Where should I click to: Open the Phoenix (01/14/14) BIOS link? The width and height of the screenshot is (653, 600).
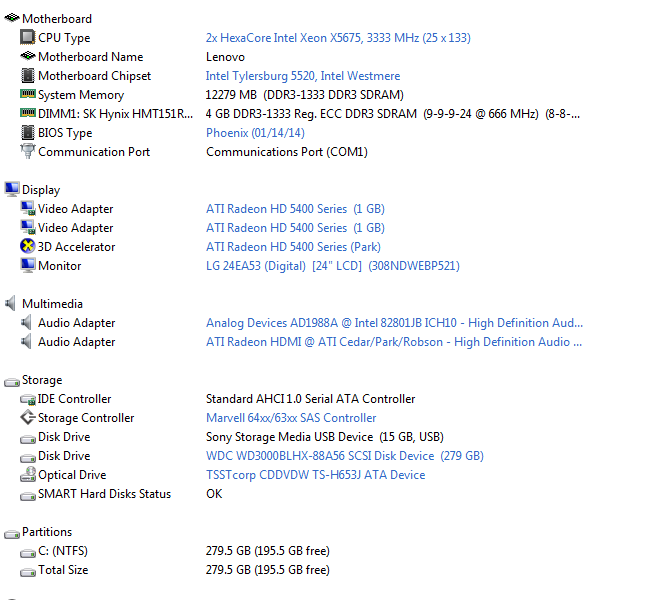[x=255, y=133]
